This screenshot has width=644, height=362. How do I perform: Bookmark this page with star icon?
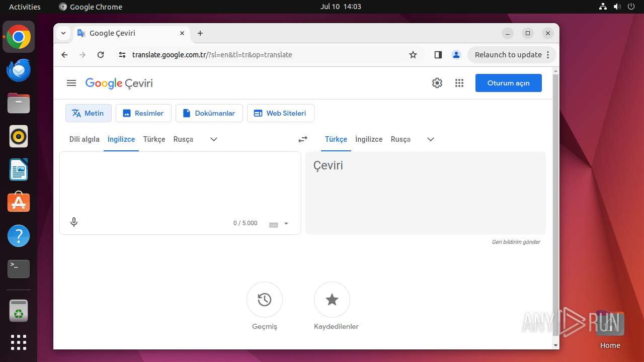(x=413, y=55)
